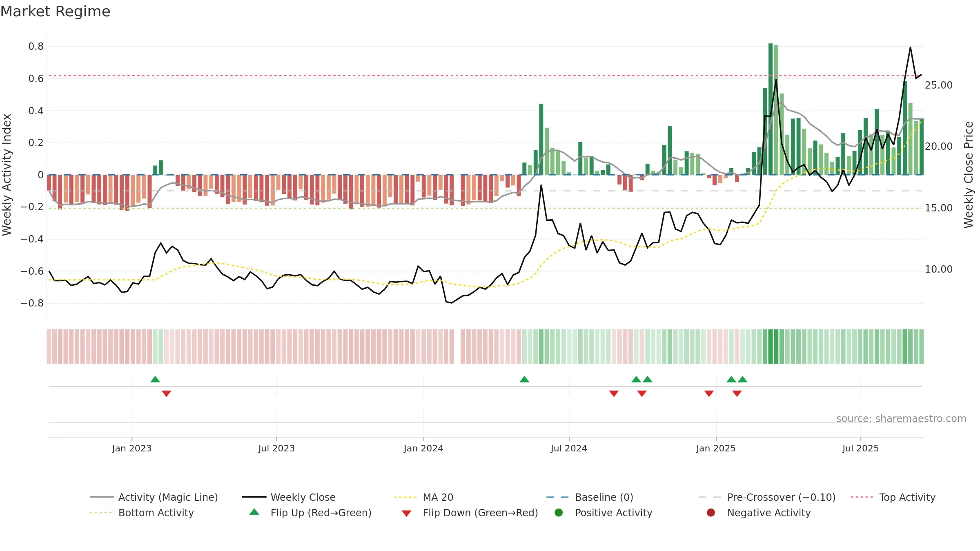Click the Weekly Close Price axis title
The image size is (980, 551).
[969, 175]
